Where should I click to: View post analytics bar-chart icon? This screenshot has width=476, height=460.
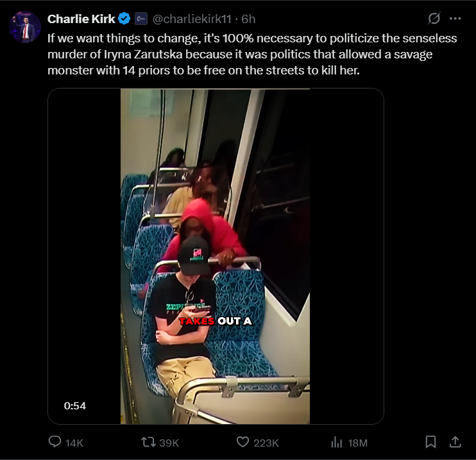click(336, 442)
